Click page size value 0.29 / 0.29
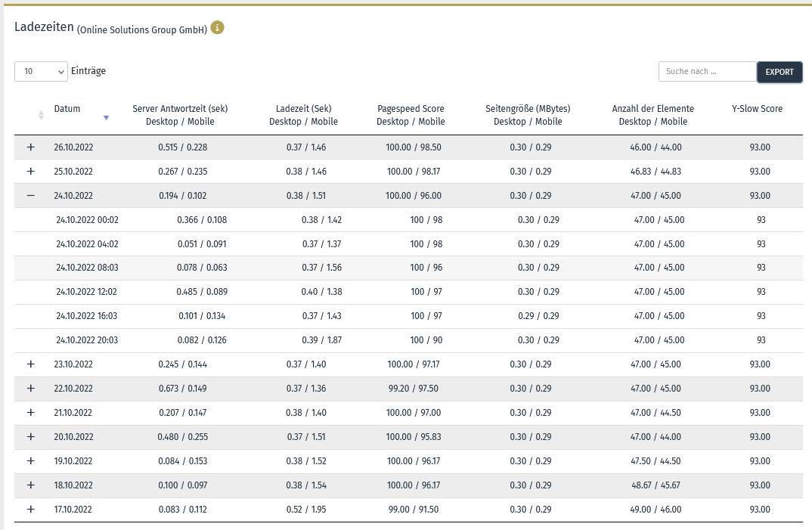Screen dimensions: 812x530 [538, 316]
